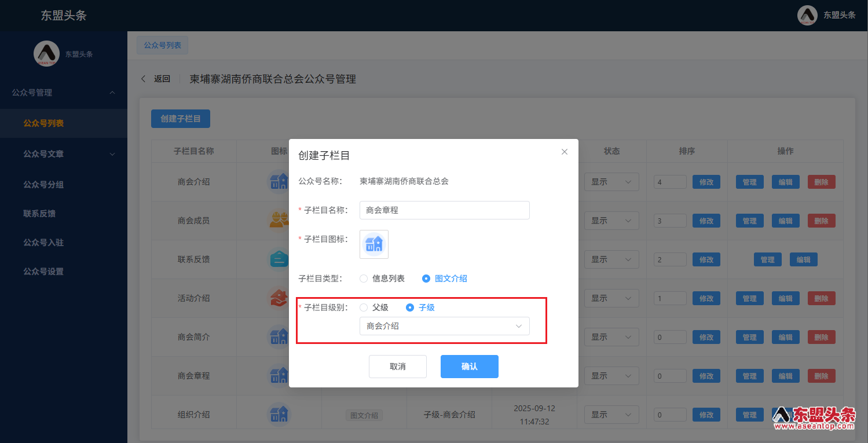The image size is (868, 443).
Task: Open status dropdown in 商会章程 row
Action: [611, 376]
